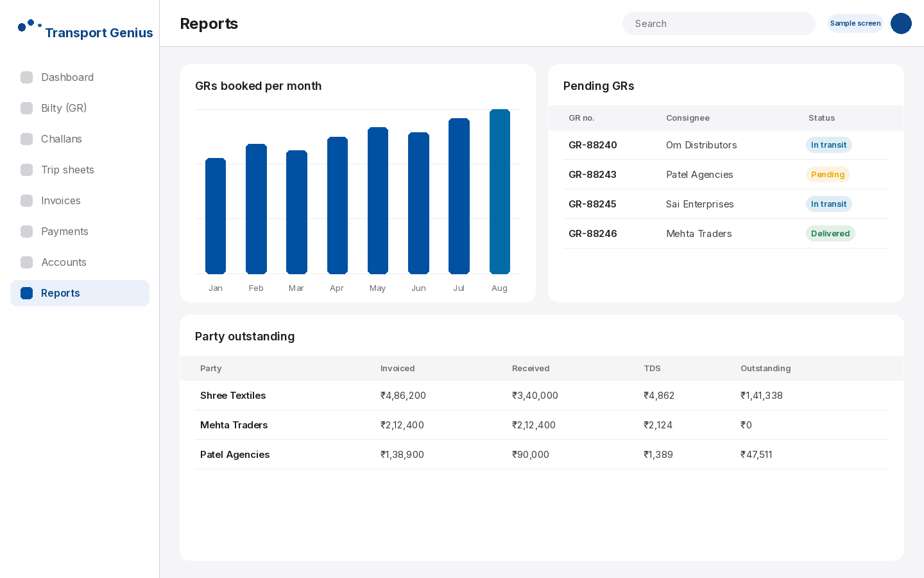Click GR-88243 in Pending GRs
924x578 pixels.
coord(593,175)
